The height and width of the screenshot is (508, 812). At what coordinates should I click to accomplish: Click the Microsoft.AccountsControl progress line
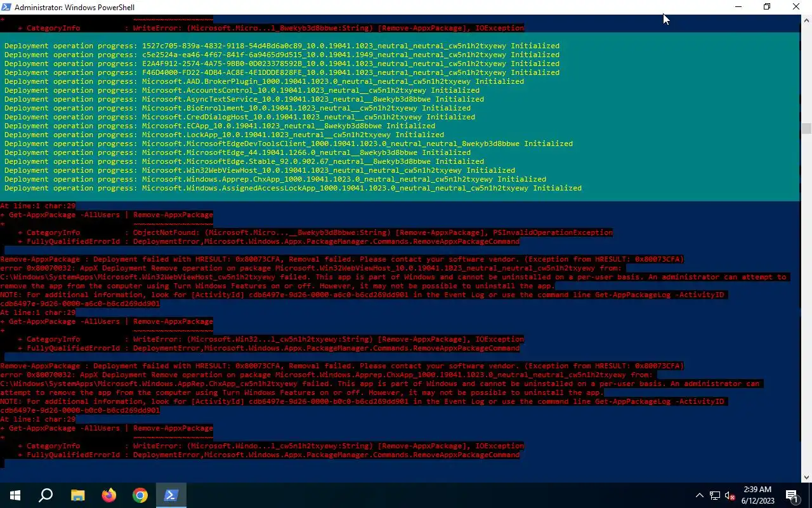coord(242,90)
